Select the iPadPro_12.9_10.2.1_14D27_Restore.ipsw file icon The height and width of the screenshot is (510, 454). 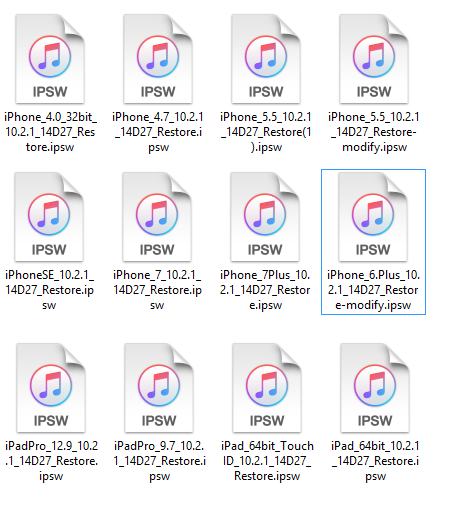(51, 388)
